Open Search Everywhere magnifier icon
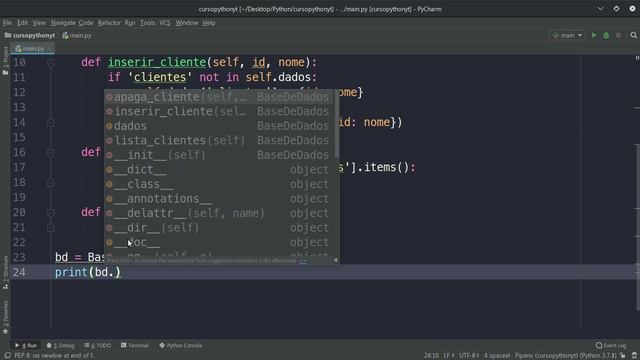 click(633, 36)
